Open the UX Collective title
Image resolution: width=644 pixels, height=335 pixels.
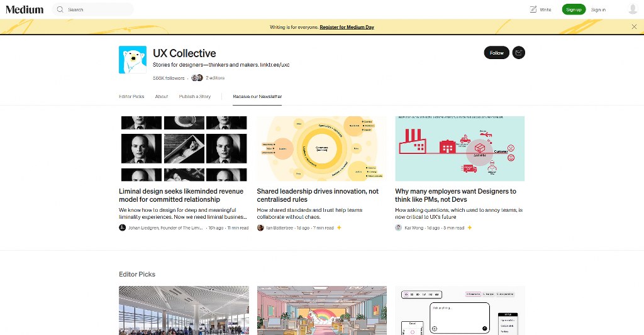point(184,53)
